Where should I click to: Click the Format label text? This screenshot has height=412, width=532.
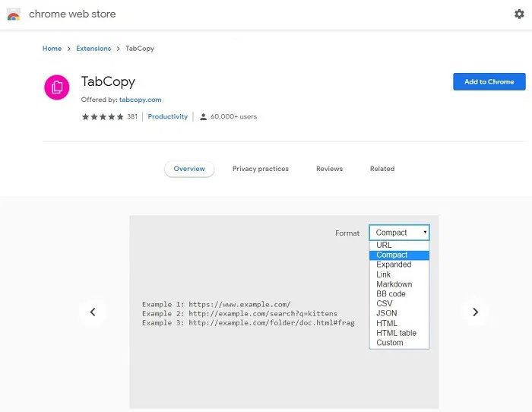[x=347, y=233]
